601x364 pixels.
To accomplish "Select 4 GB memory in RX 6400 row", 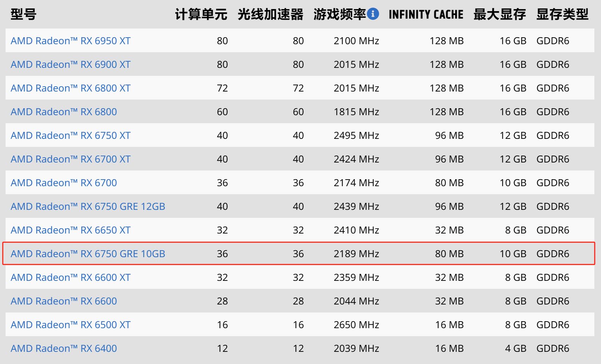I will point(516,348).
